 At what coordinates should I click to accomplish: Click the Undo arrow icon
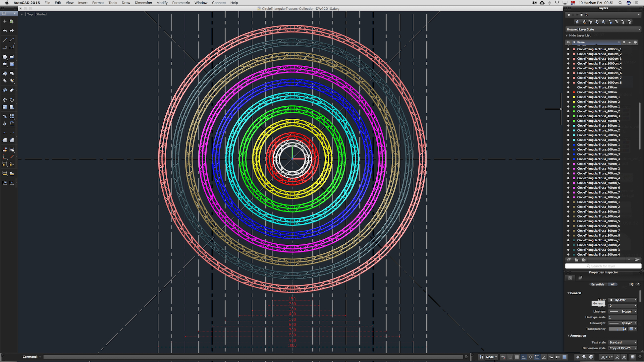pyautogui.click(x=5, y=31)
